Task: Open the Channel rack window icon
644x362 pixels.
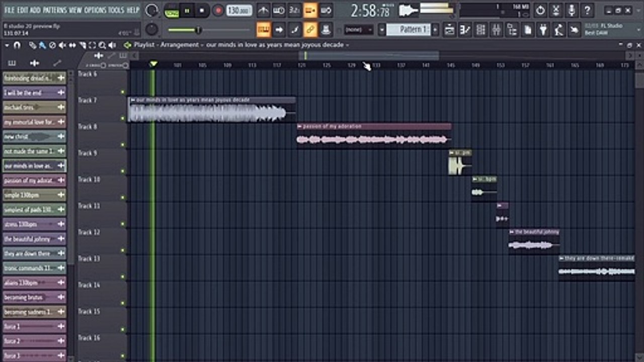Action: coord(481,30)
